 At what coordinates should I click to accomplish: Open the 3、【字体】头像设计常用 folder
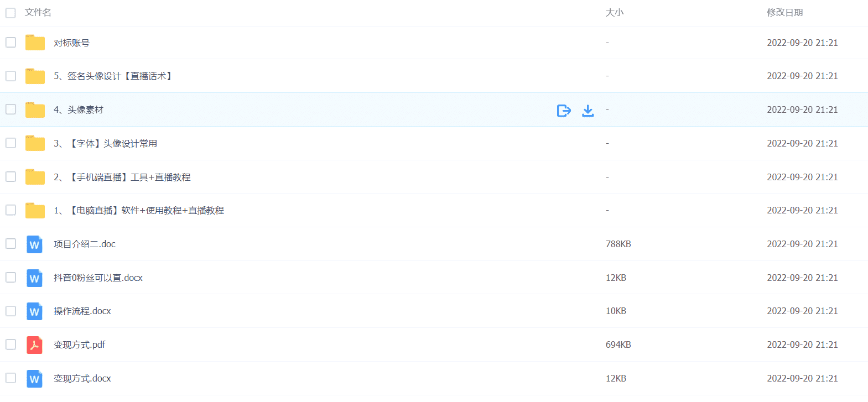click(x=106, y=144)
